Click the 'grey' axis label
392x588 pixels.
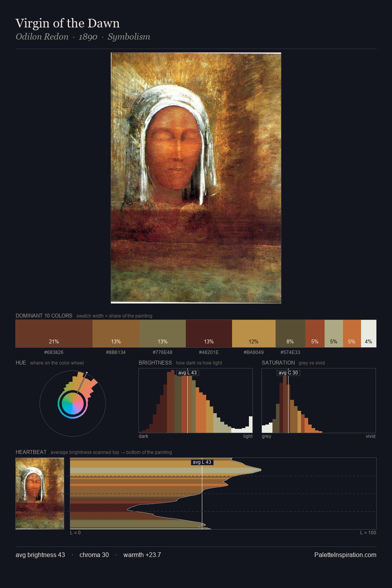point(267,436)
